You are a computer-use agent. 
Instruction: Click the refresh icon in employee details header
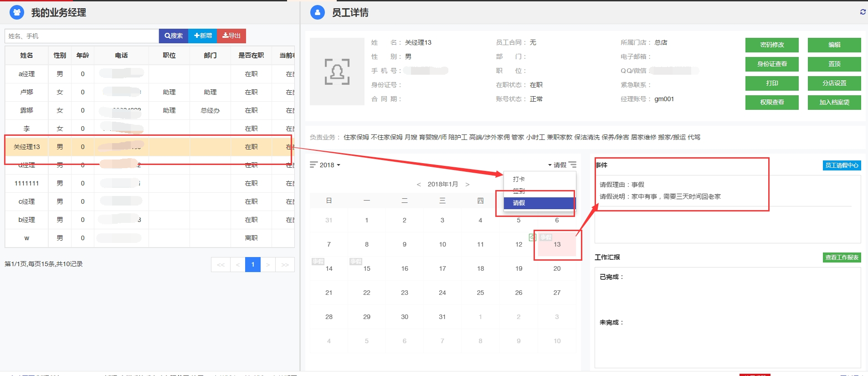point(863,12)
